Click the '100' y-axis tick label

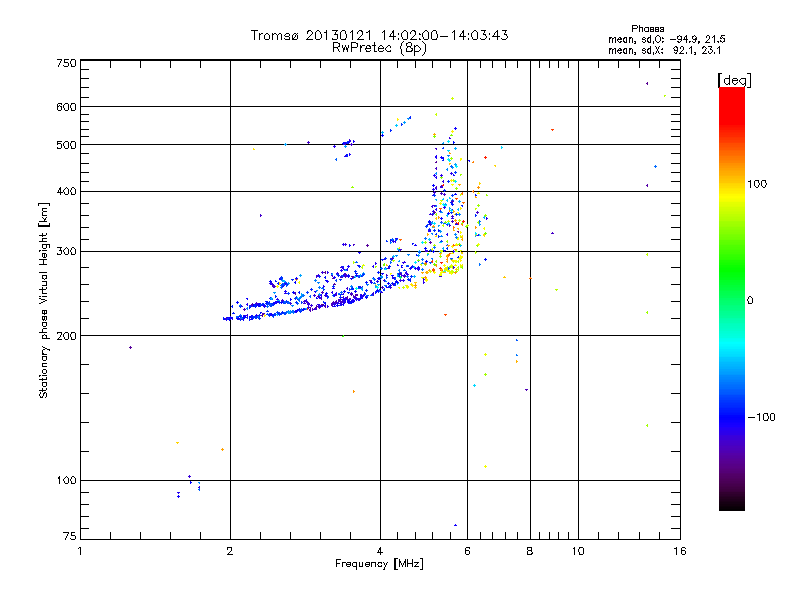[67, 480]
